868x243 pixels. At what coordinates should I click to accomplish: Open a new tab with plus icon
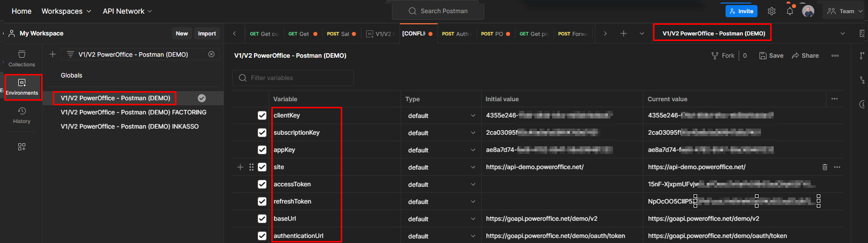tap(623, 33)
